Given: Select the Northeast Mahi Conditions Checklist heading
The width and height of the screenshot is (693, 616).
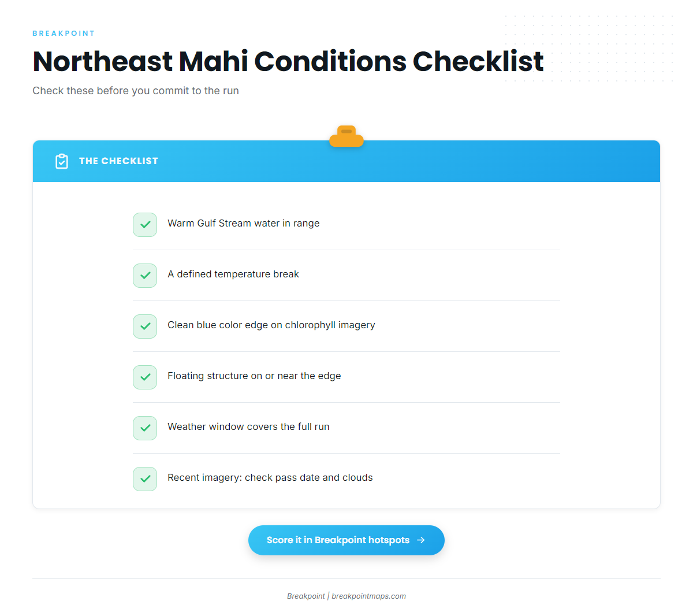Looking at the screenshot, I should [x=288, y=61].
